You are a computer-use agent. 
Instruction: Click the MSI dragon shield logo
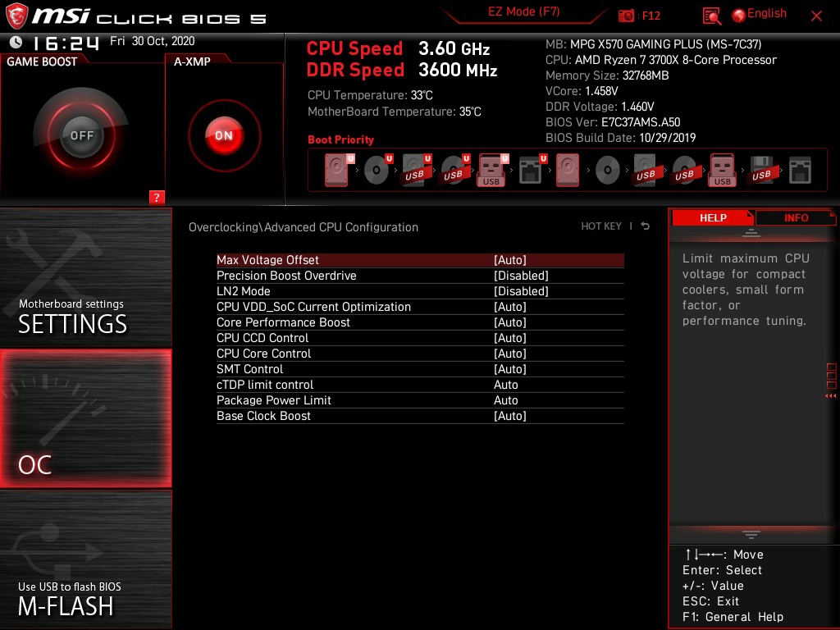click(x=16, y=16)
